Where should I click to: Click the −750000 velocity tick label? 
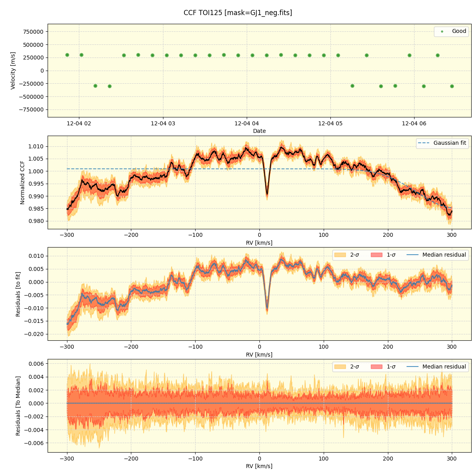click(x=32, y=109)
